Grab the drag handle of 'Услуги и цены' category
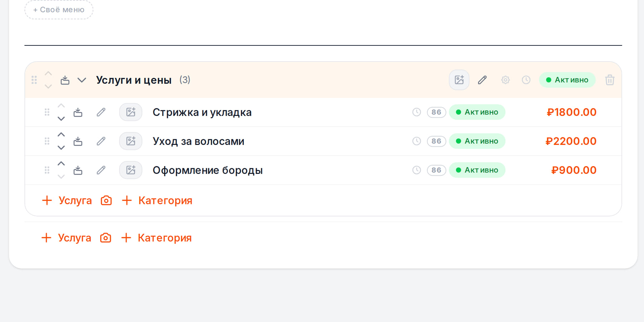644x322 pixels. [x=34, y=80]
